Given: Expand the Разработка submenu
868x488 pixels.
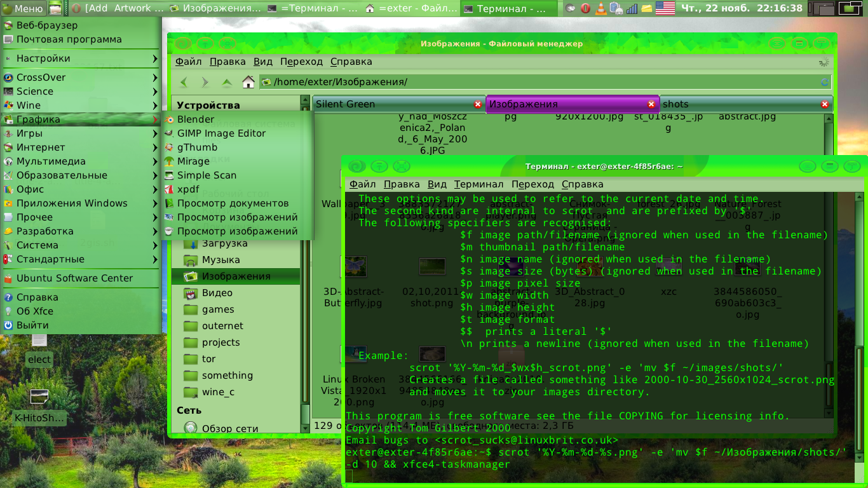Looking at the screenshot, I should pyautogui.click(x=81, y=231).
